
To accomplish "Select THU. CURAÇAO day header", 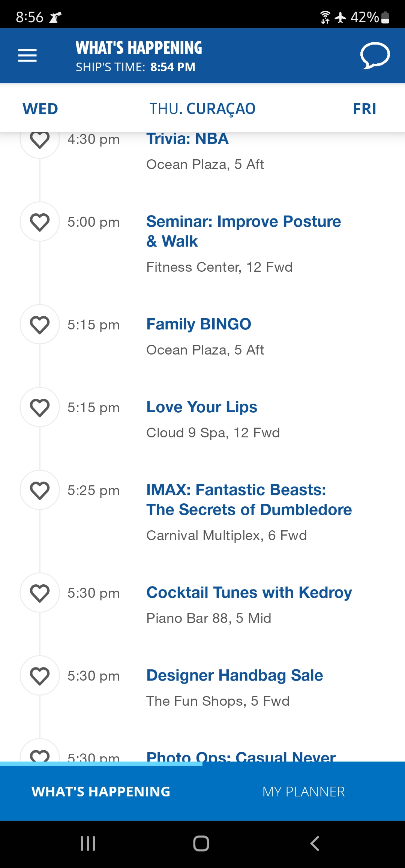I will click(202, 109).
